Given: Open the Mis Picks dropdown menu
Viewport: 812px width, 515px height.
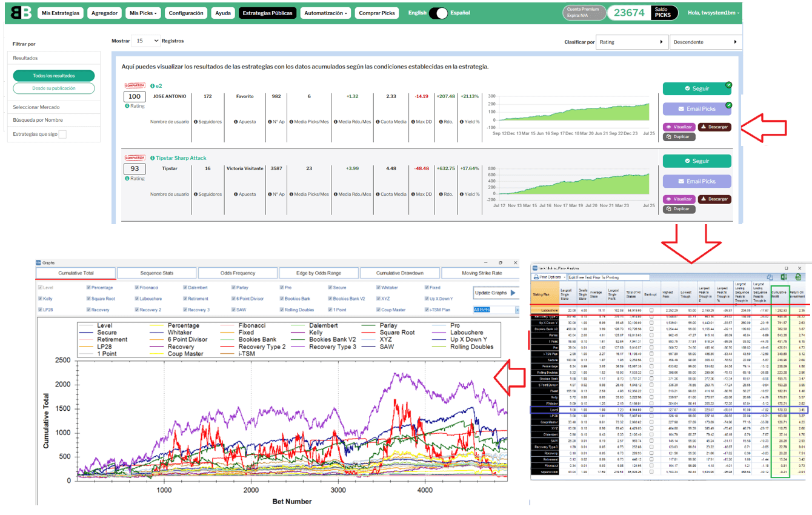Looking at the screenshot, I should tap(143, 13).
